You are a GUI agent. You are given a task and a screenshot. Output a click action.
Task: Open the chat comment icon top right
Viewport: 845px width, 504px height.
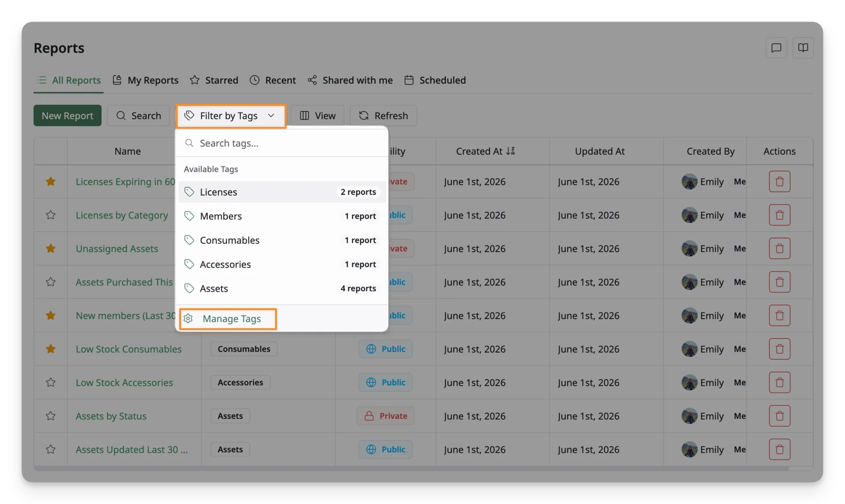(776, 48)
